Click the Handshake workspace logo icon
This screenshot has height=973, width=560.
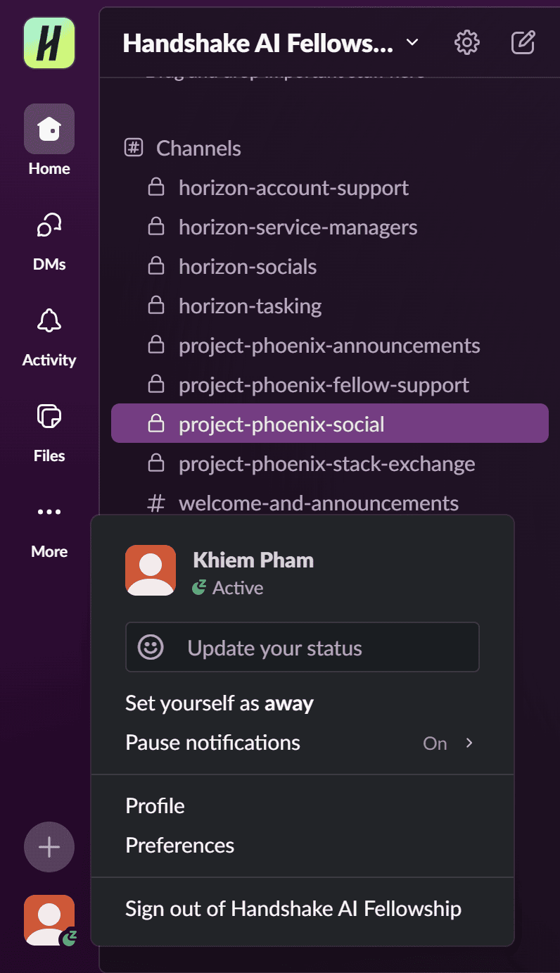coord(49,43)
